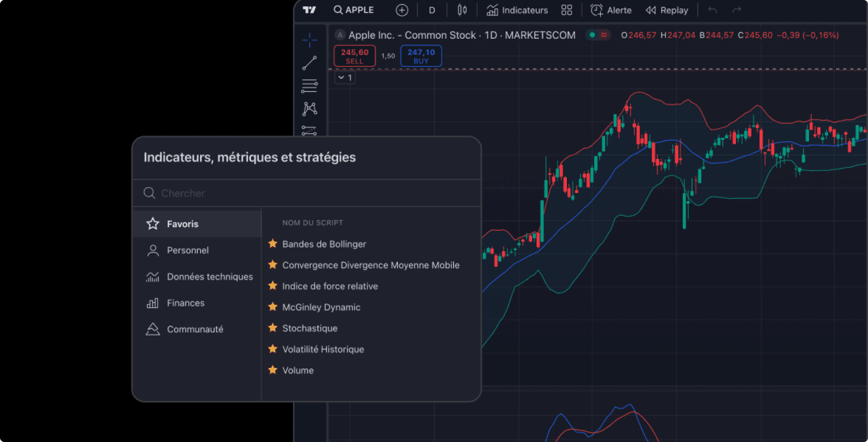Start Replay mode
Screen dimensions: 868x442
pyautogui.click(x=667, y=10)
